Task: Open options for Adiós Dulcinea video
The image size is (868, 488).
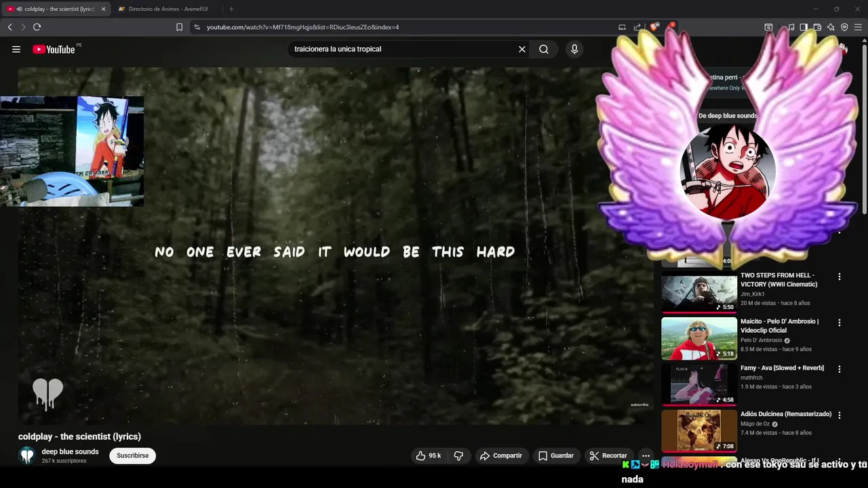Action: coord(840,415)
